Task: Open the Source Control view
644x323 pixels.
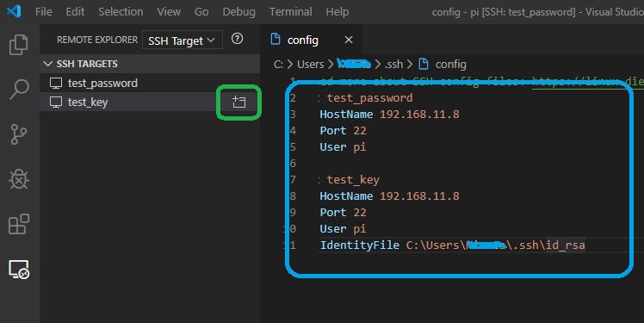Action: 19,134
